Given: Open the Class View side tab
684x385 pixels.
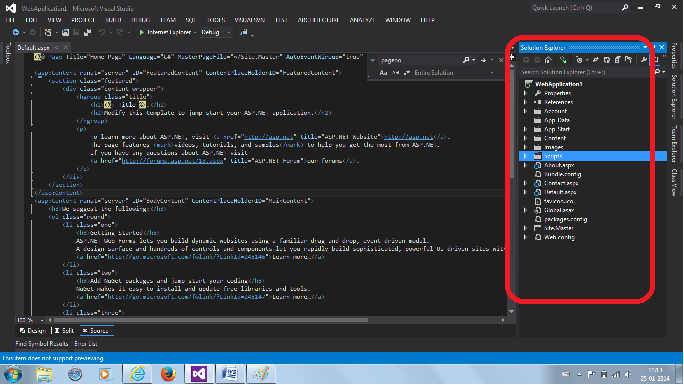Looking at the screenshot, I should pyautogui.click(x=674, y=182).
